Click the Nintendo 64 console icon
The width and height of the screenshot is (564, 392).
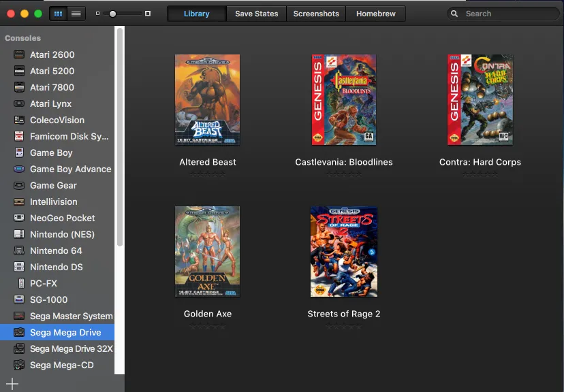click(x=19, y=250)
